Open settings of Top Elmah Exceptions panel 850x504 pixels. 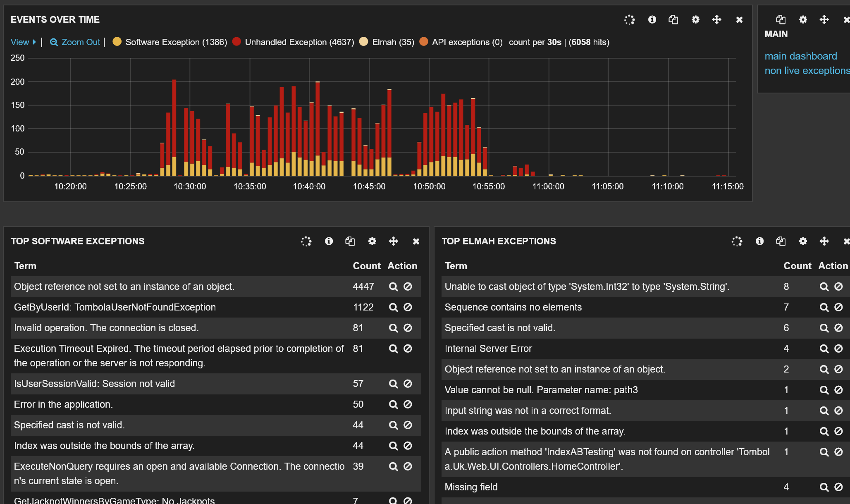point(803,241)
